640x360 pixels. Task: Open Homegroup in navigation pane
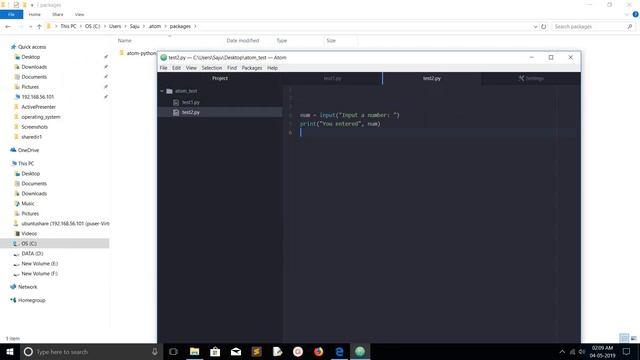(x=31, y=300)
